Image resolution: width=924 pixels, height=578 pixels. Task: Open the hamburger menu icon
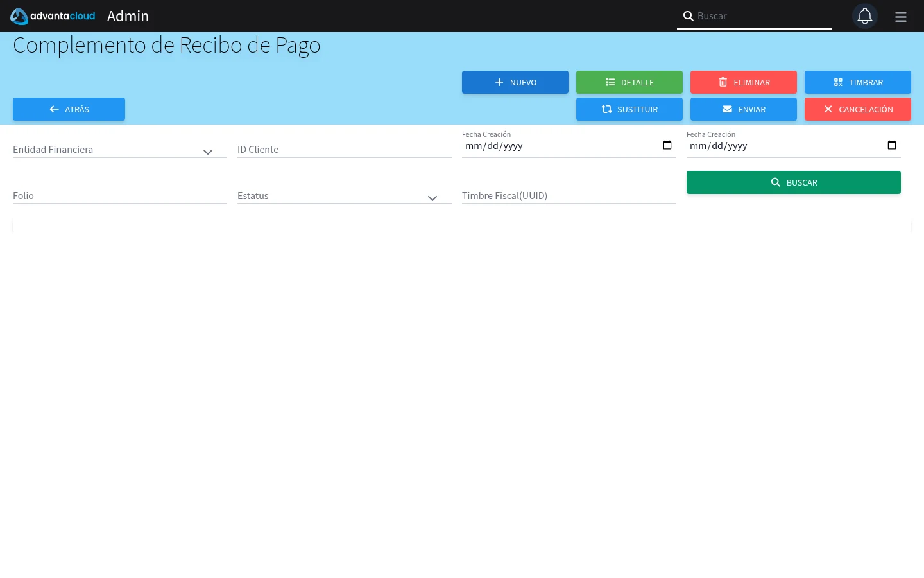click(x=901, y=17)
